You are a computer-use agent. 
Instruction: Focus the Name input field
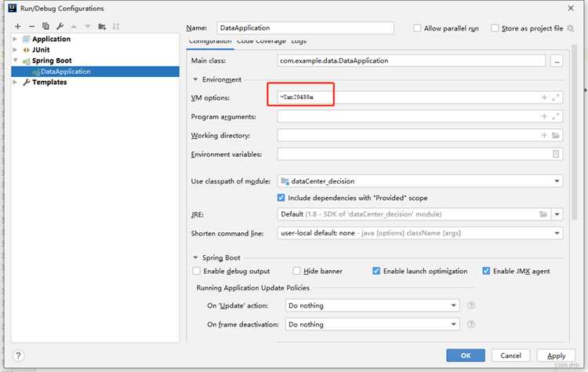pos(305,27)
